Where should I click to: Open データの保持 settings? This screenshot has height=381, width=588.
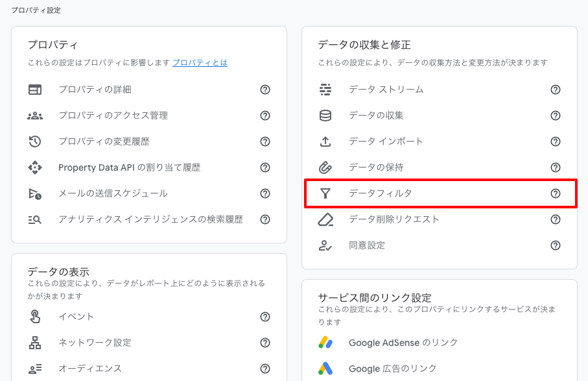pos(376,167)
